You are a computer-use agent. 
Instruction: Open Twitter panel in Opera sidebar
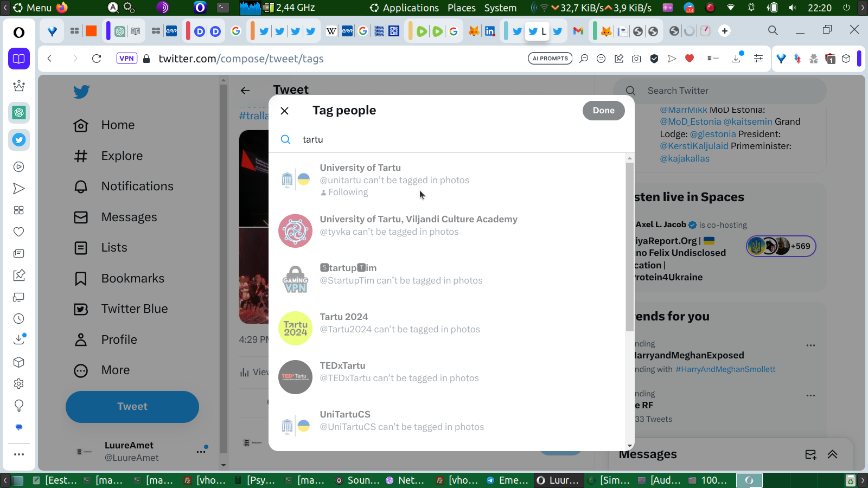(19, 140)
